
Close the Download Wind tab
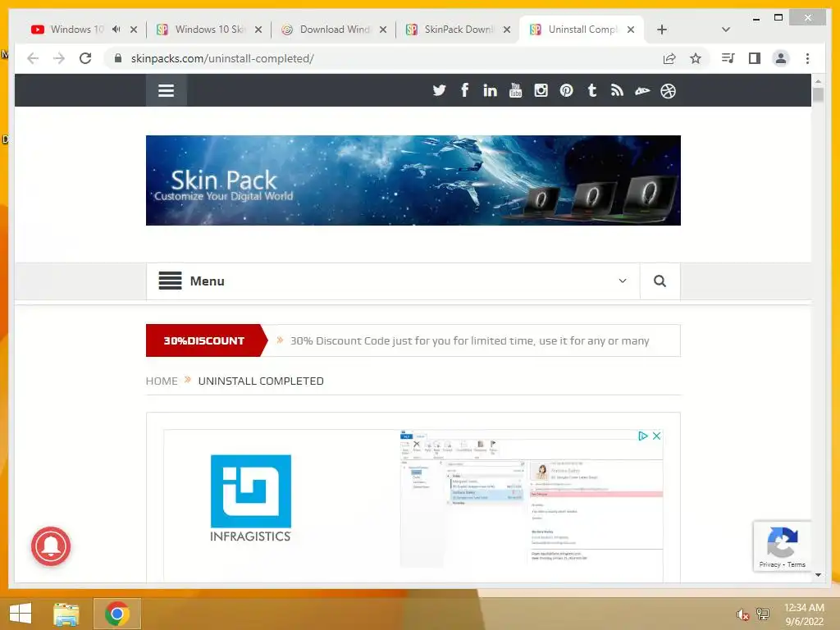point(383,30)
